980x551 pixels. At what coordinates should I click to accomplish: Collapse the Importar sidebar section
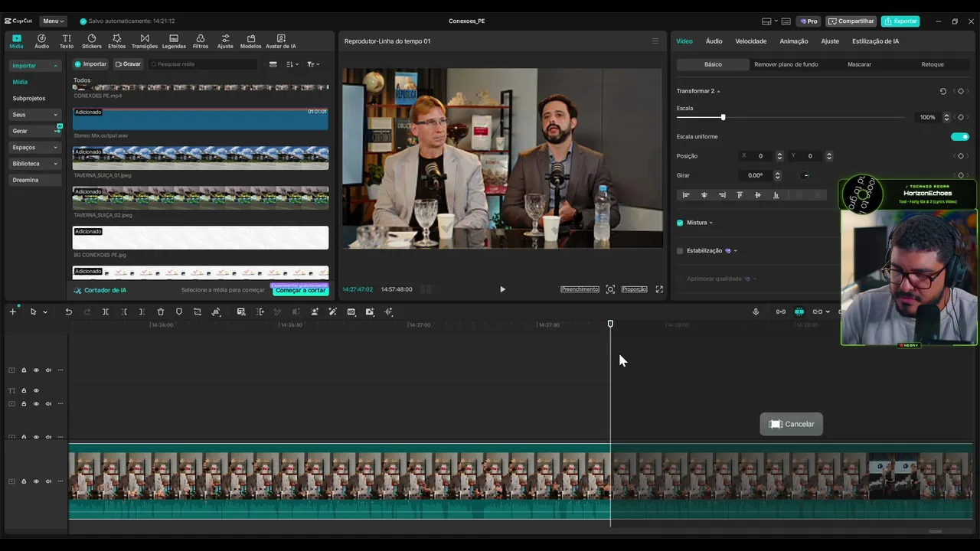(x=55, y=66)
